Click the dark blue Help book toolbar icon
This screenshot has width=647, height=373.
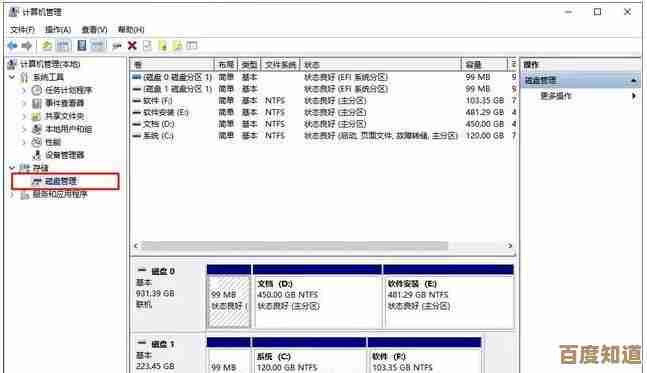pos(82,45)
